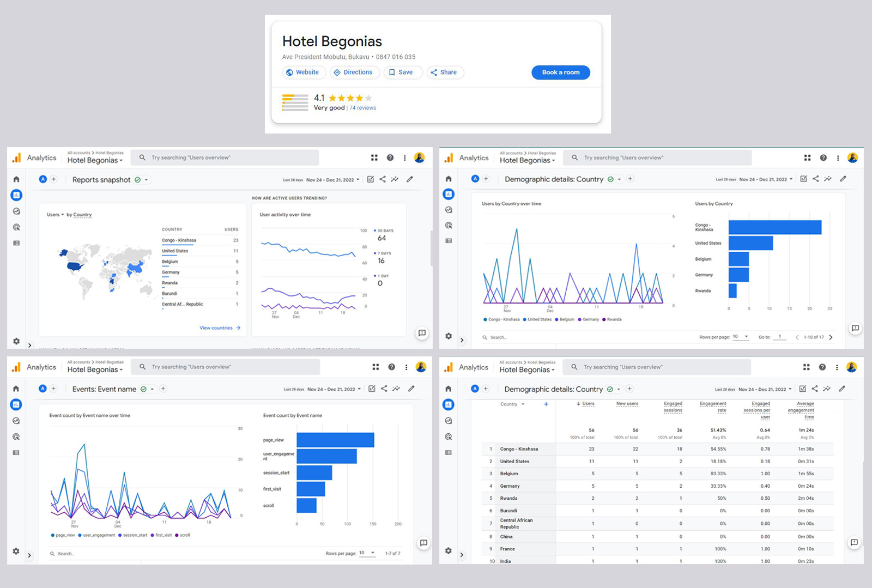Screen dimensions: 872x588
Task: Open the apps grid icon in Events window
Action: (376, 367)
